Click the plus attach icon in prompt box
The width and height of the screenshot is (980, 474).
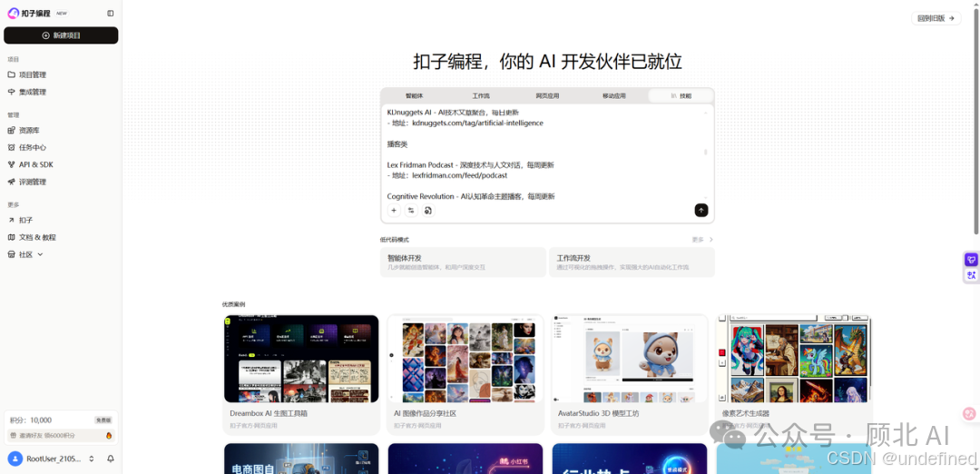coord(394,211)
